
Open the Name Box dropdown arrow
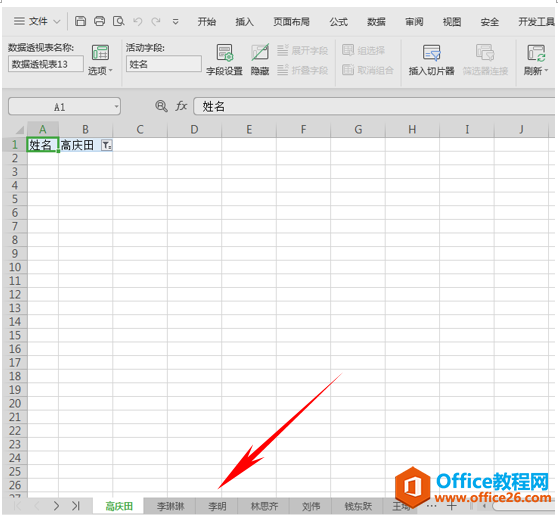[116, 106]
